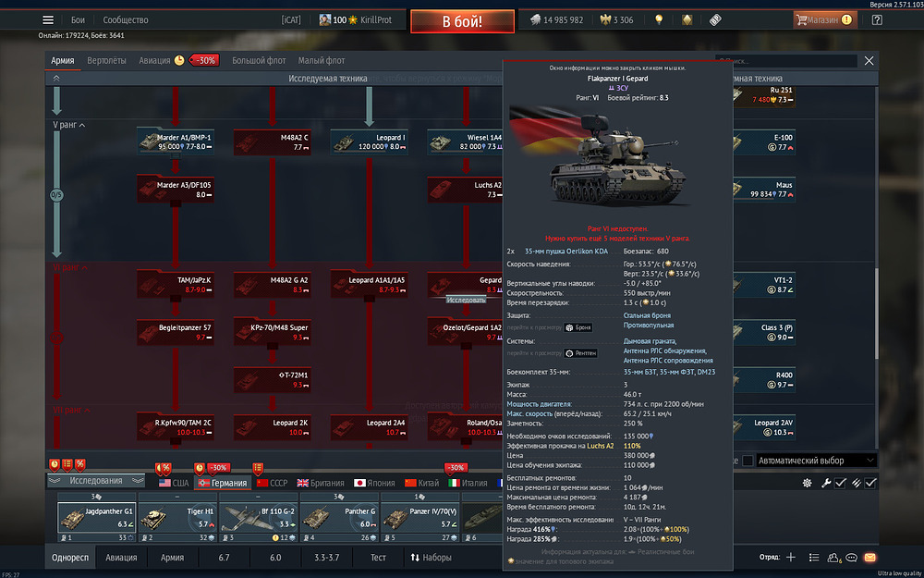This screenshot has width=924, height=578.
Task: Click Рентген x-ray view button
Action: tap(580, 353)
